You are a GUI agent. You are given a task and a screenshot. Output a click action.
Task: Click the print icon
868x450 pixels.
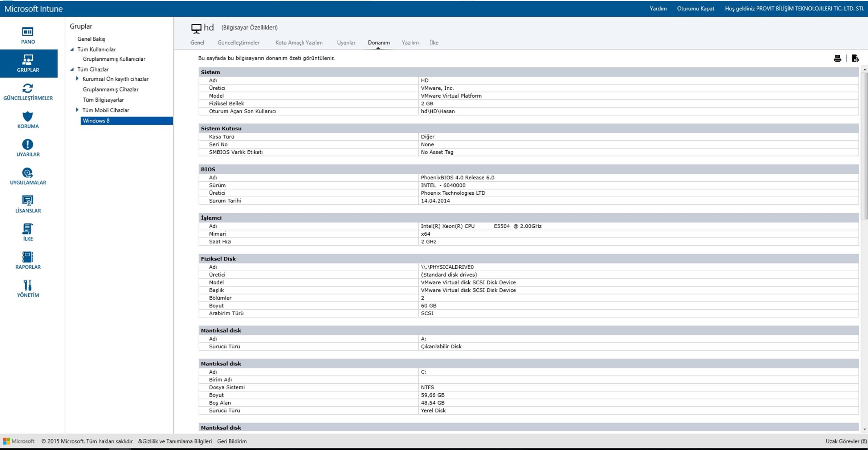point(838,58)
